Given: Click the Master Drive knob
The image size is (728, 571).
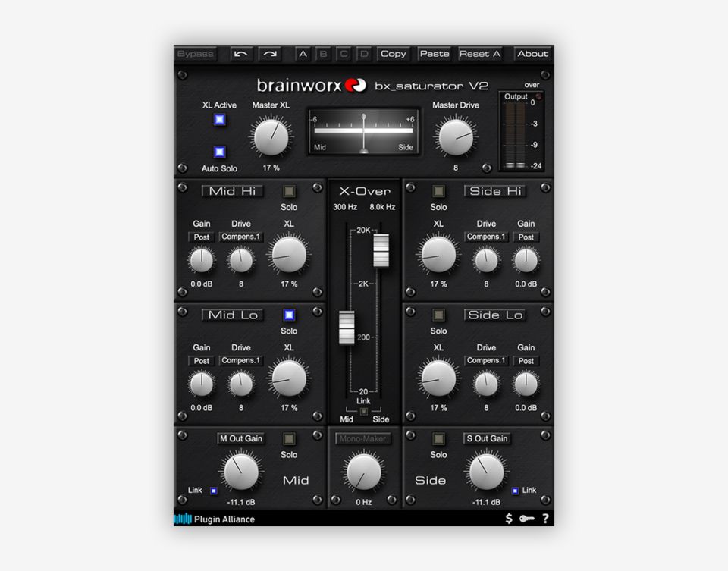Looking at the screenshot, I should coord(455,138).
